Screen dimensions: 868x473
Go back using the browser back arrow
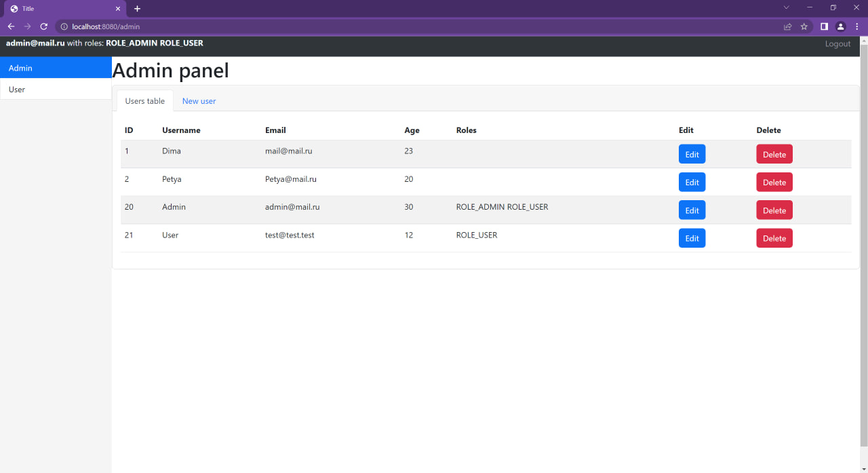[x=11, y=26]
